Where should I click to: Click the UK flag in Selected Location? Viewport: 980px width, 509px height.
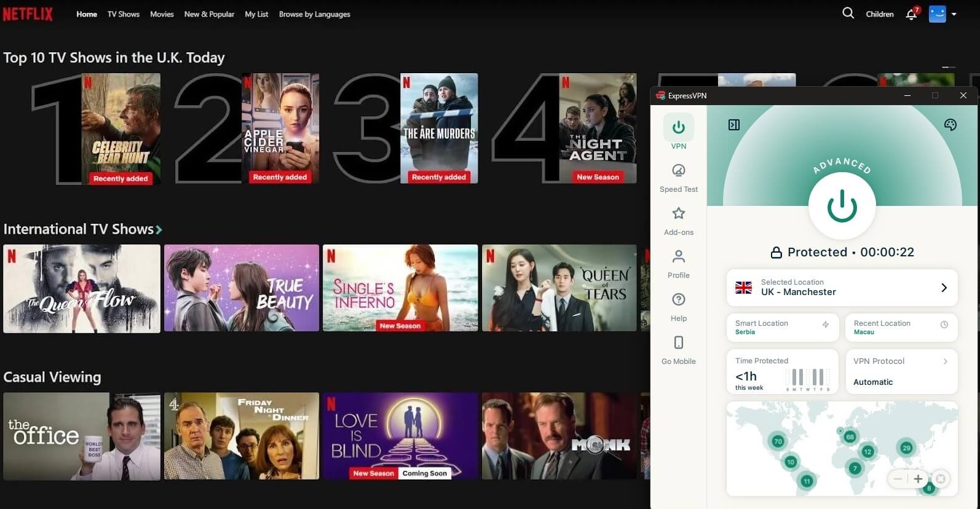pyautogui.click(x=744, y=288)
